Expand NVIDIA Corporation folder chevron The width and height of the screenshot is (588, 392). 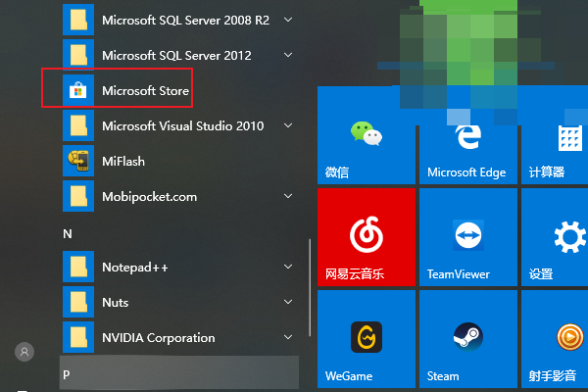tap(288, 337)
